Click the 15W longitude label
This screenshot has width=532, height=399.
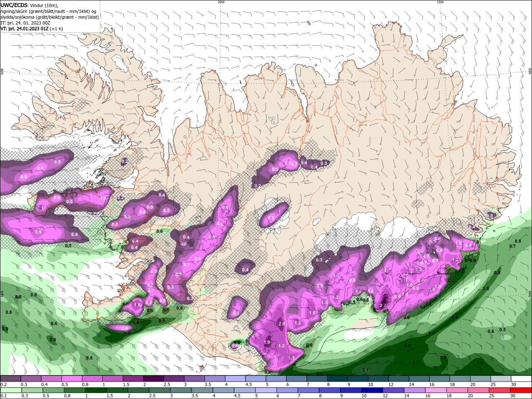(x=440, y=2)
